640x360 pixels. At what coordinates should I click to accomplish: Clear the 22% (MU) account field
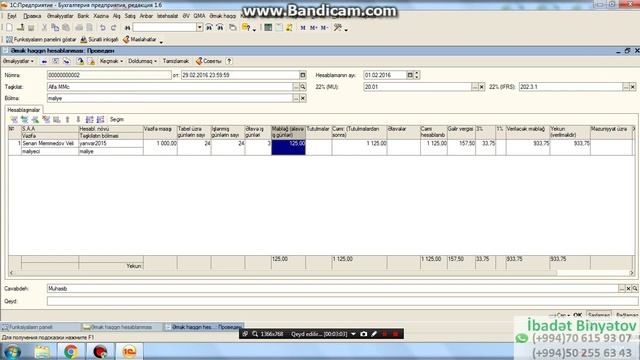click(482, 87)
